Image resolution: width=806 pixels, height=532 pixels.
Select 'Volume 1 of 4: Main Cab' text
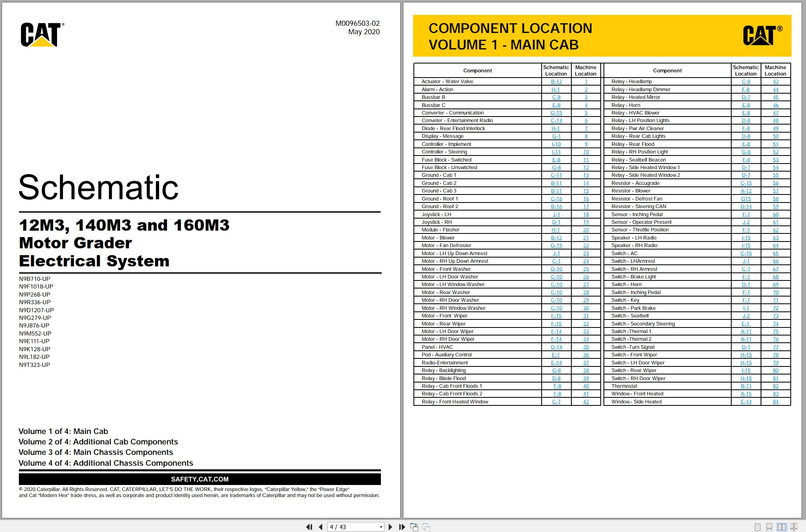click(x=63, y=431)
